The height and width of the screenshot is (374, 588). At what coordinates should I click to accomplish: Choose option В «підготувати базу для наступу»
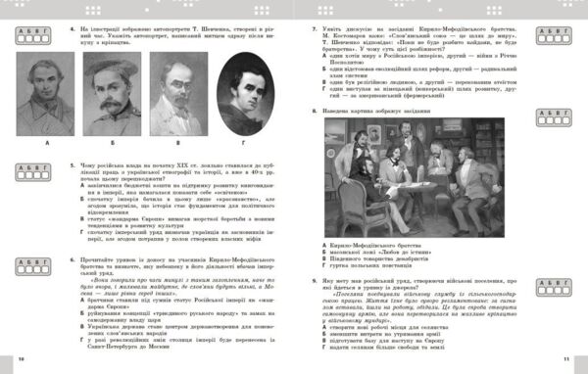pyautogui.click(x=383, y=341)
